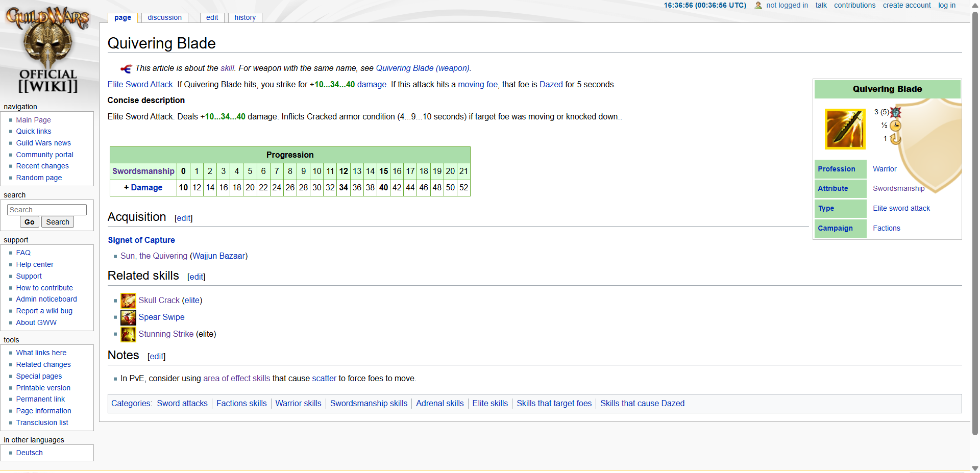Click the page vertical scrollbar

click(x=975, y=223)
